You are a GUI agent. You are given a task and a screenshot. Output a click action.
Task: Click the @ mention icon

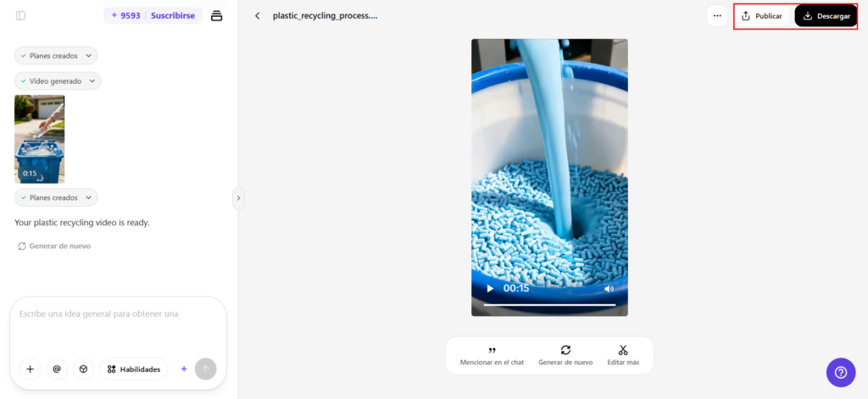click(57, 369)
